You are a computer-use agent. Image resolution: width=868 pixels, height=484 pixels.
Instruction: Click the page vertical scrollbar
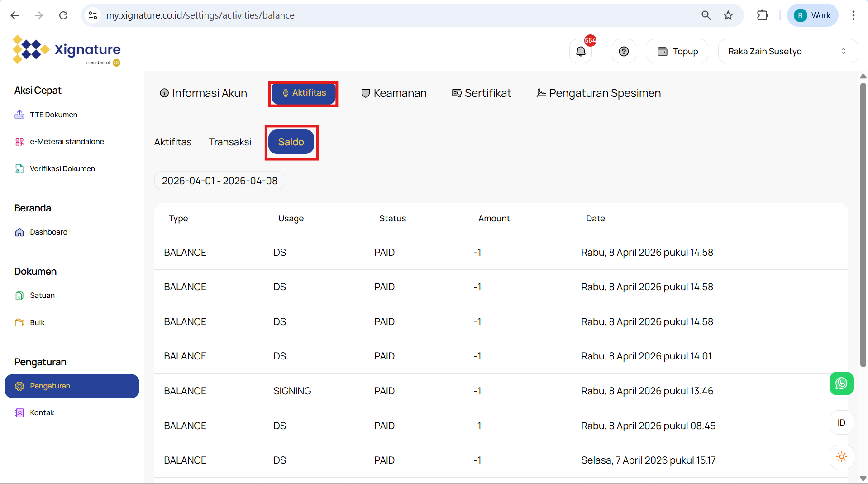[863, 226]
